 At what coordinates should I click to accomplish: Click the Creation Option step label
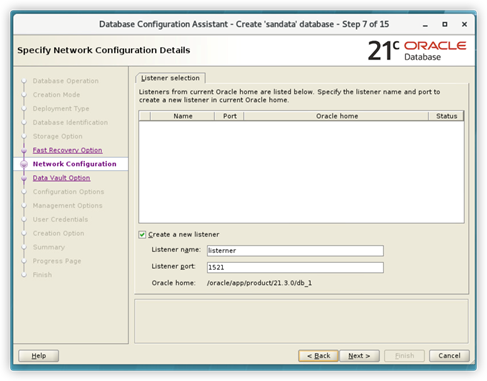[x=58, y=233]
